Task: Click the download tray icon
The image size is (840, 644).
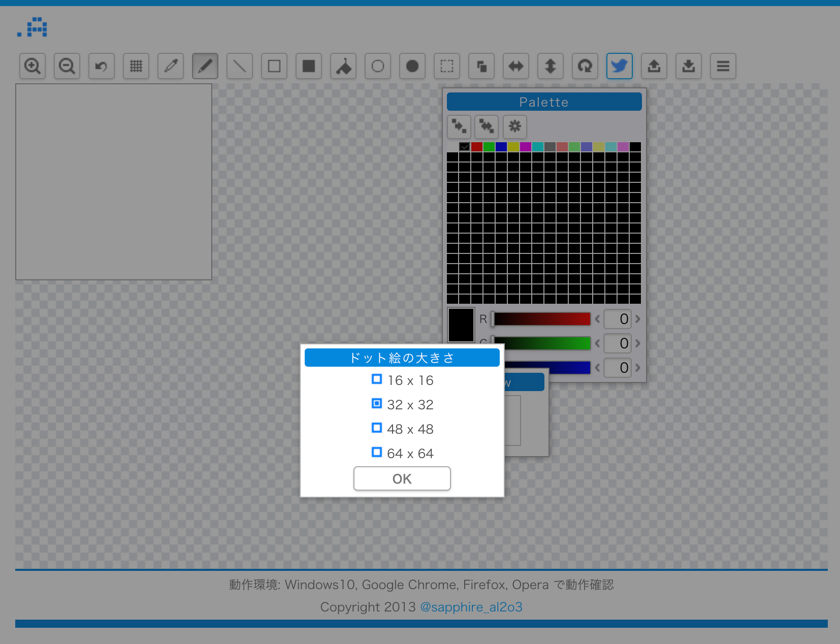Action: pos(689,66)
